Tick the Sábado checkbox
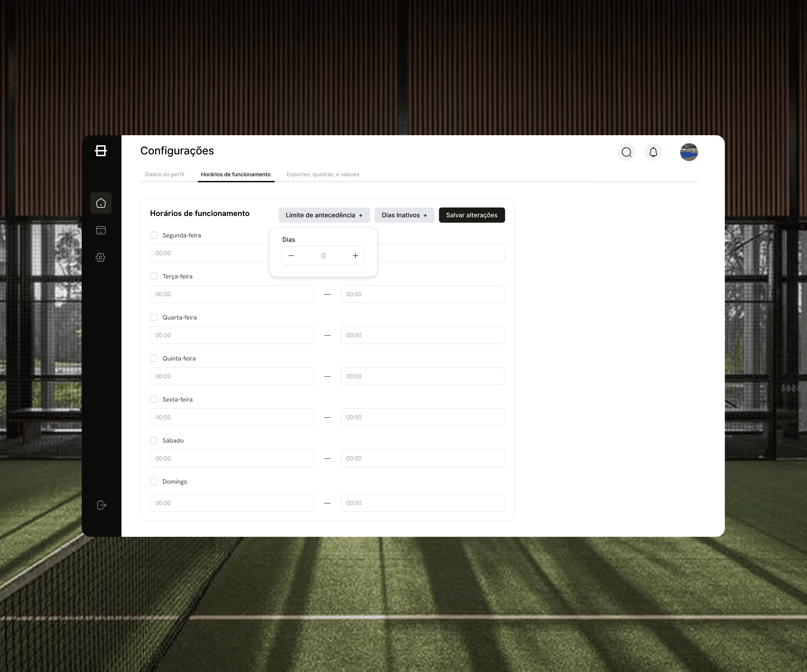 [154, 440]
